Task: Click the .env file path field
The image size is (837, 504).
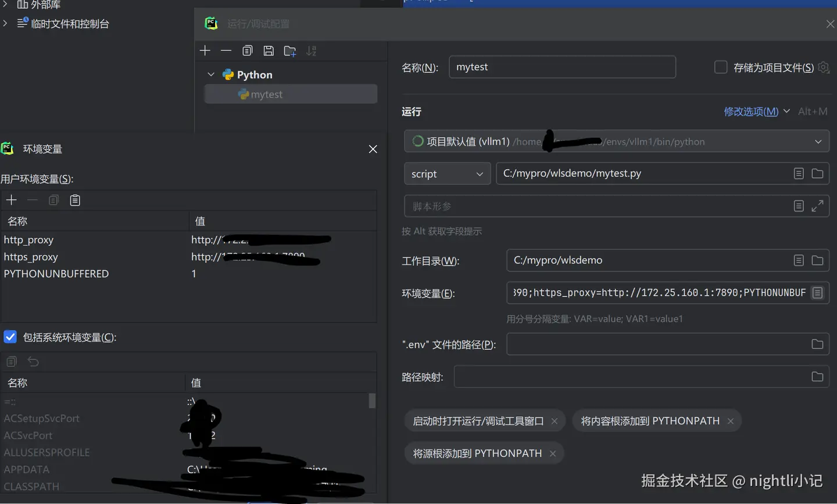Action: (x=639, y=344)
